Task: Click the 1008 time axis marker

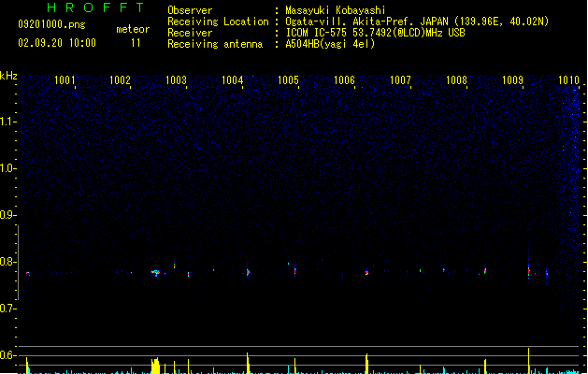Action: (x=456, y=80)
